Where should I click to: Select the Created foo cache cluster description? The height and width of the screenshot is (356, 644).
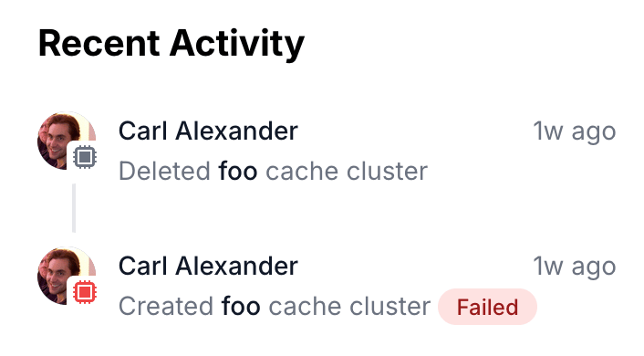[x=275, y=307]
